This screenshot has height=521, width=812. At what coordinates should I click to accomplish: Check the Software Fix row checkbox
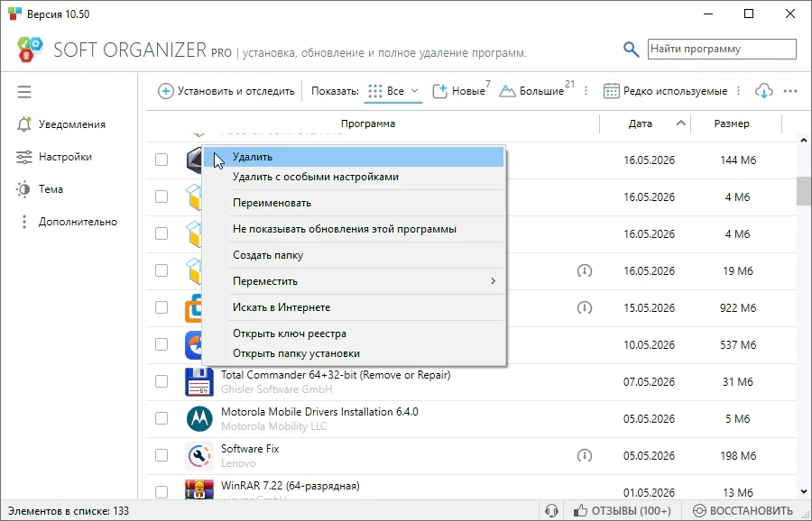pyautogui.click(x=161, y=455)
